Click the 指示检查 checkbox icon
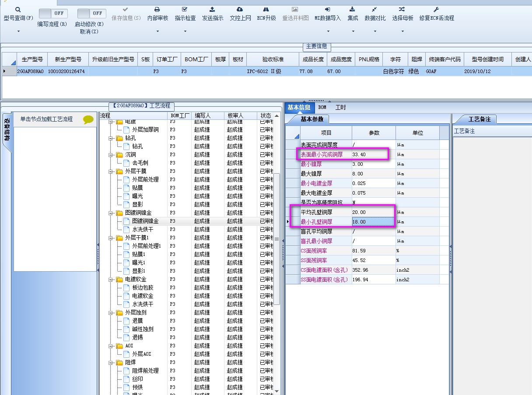This screenshot has width=532, height=395. pyautogui.click(x=185, y=9)
